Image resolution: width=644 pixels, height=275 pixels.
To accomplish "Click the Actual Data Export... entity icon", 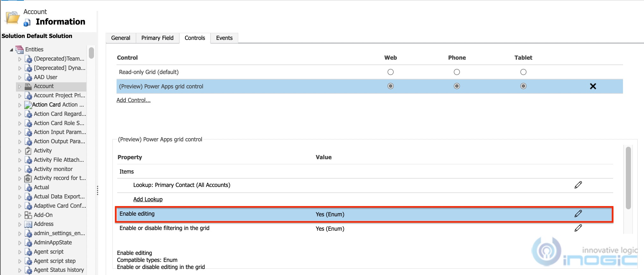I will (x=28, y=197).
